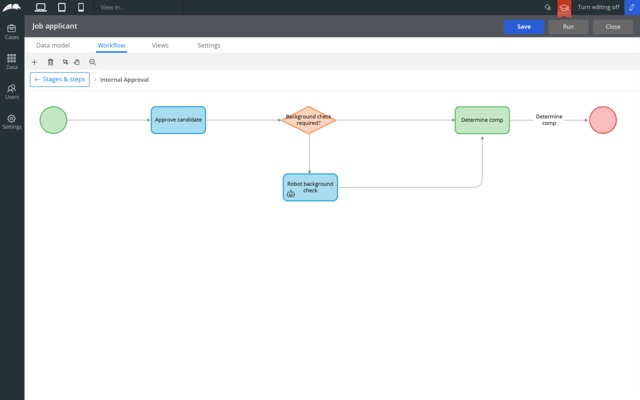Image resolution: width=640 pixels, height=400 pixels.
Task: Switch to mobile phone preview icon
Action: point(81,7)
